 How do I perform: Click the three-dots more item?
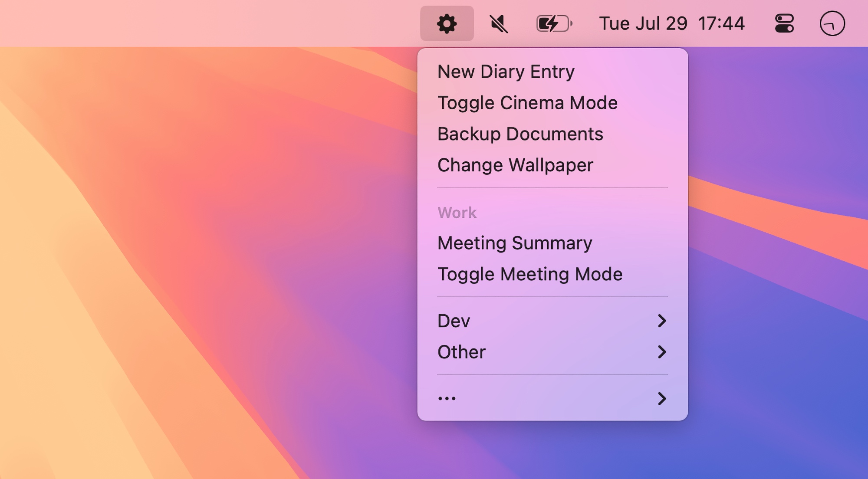447,398
